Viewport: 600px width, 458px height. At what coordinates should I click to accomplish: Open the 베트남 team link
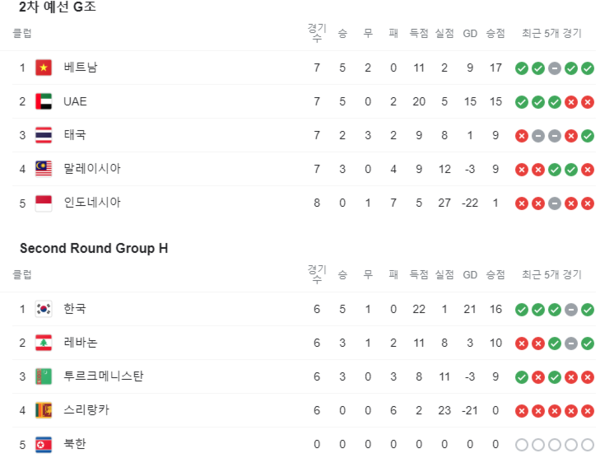[80, 67]
